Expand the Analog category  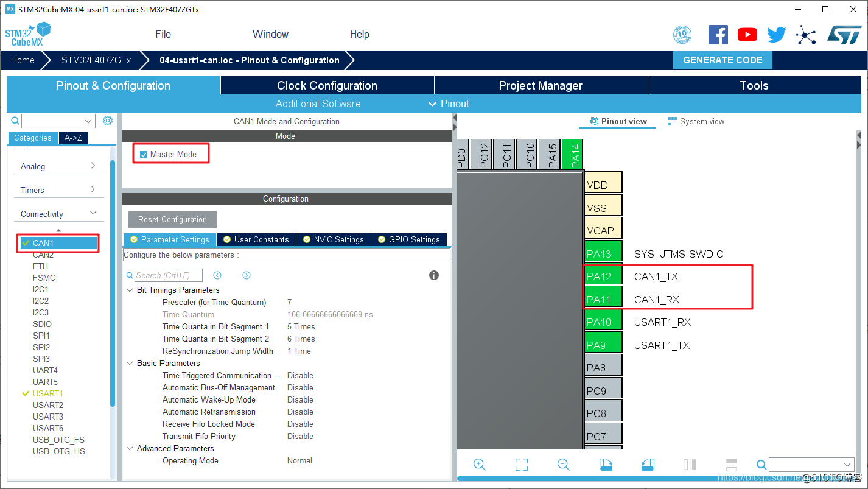(58, 166)
